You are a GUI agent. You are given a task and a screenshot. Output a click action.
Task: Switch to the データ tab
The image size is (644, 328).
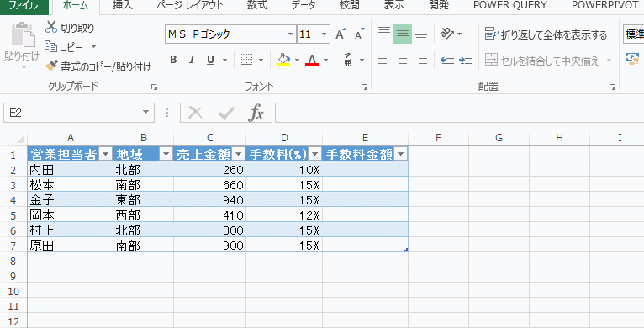click(x=304, y=5)
